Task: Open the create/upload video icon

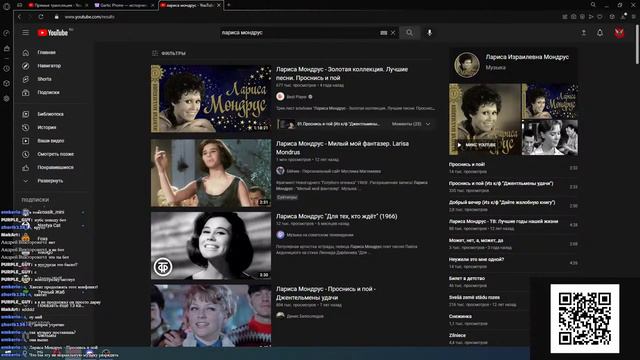Action: [x=584, y=33]
